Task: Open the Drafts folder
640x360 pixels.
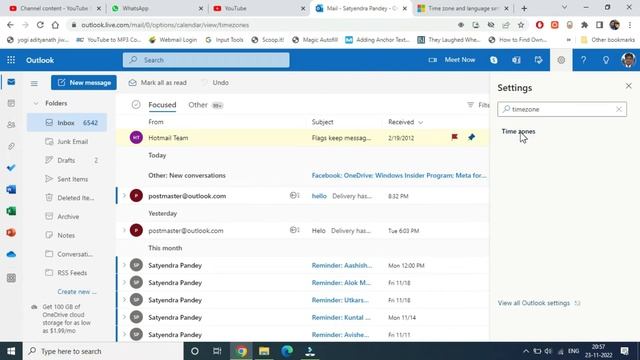Action: tap(67, 160)
